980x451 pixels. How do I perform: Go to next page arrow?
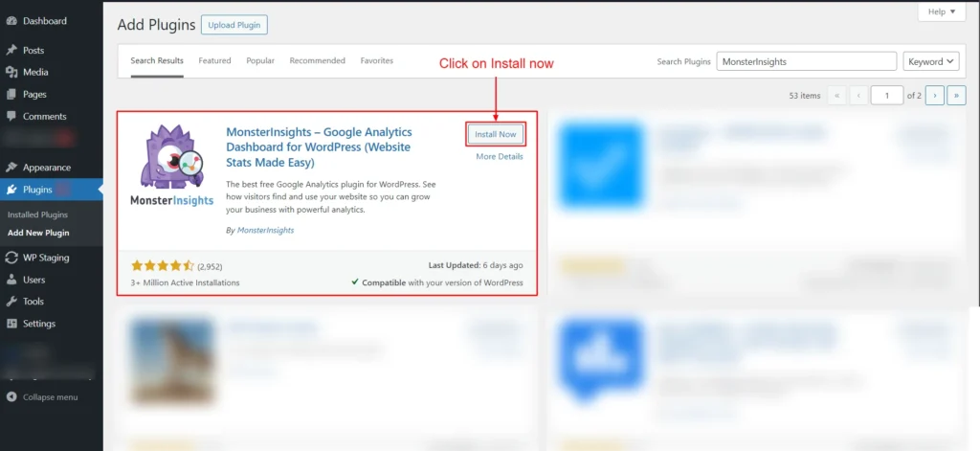pos(934,95)
